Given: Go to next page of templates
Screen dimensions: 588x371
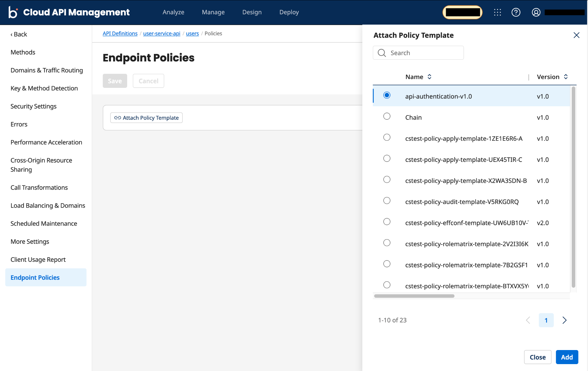Looking at the screenshot, I should [x=564, y=320].
